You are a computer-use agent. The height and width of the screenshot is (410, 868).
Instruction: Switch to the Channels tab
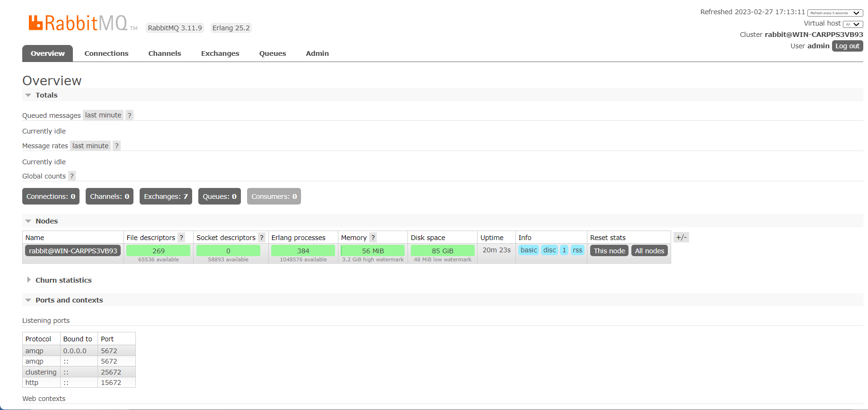pyautogui.click(x=165, y=53)
